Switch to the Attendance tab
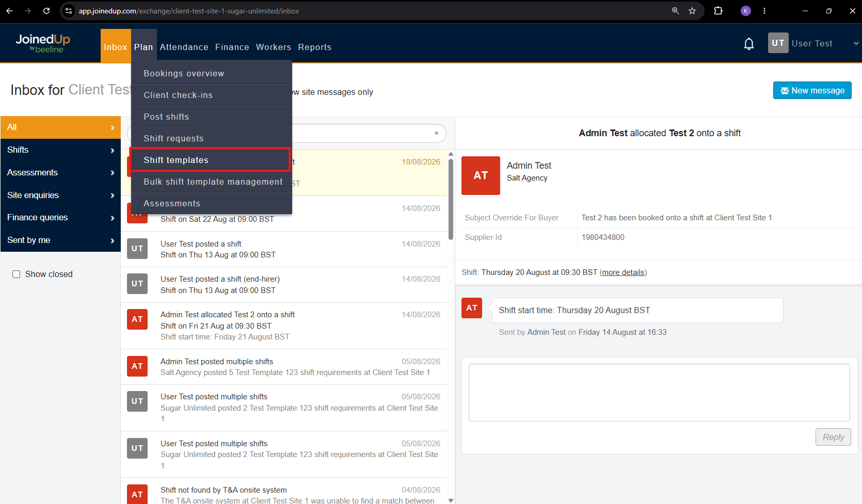The width and height of the screenshot is (862, 504). coord(184,47)
